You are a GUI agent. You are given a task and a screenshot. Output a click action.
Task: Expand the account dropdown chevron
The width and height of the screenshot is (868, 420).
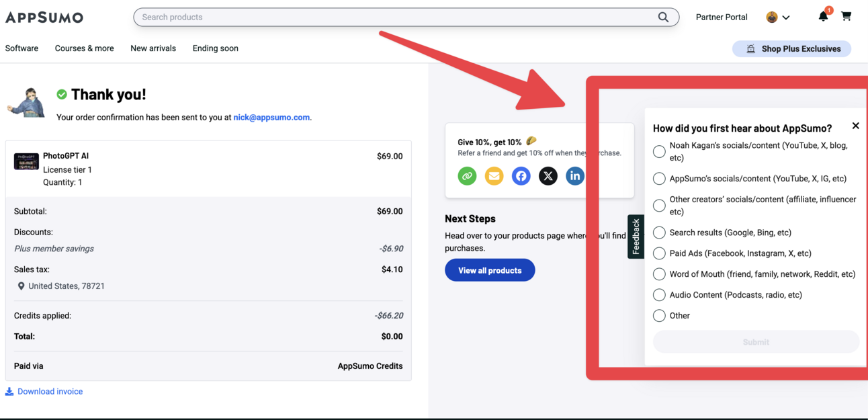[786, 17]
